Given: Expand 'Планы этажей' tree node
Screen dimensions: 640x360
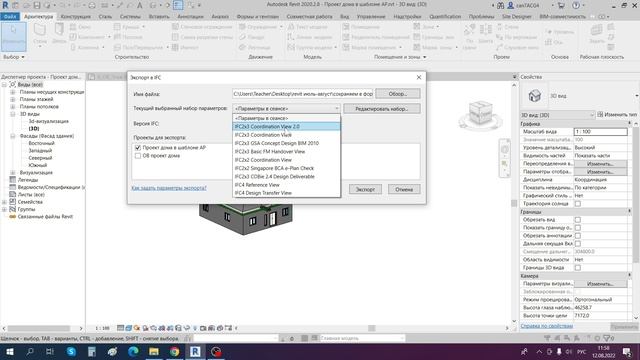Looking at the screenshot, I should 13,99.
